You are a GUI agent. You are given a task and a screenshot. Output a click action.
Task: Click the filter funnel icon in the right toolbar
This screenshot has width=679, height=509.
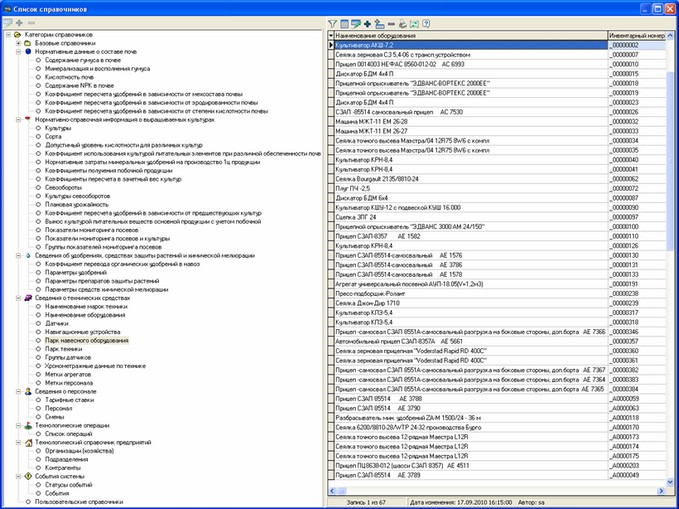coord(333,23)
